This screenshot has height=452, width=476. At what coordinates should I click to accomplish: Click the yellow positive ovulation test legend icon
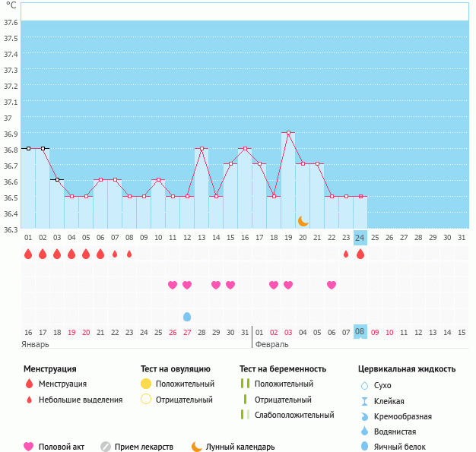pyautogui.click(x=146, y=384)
